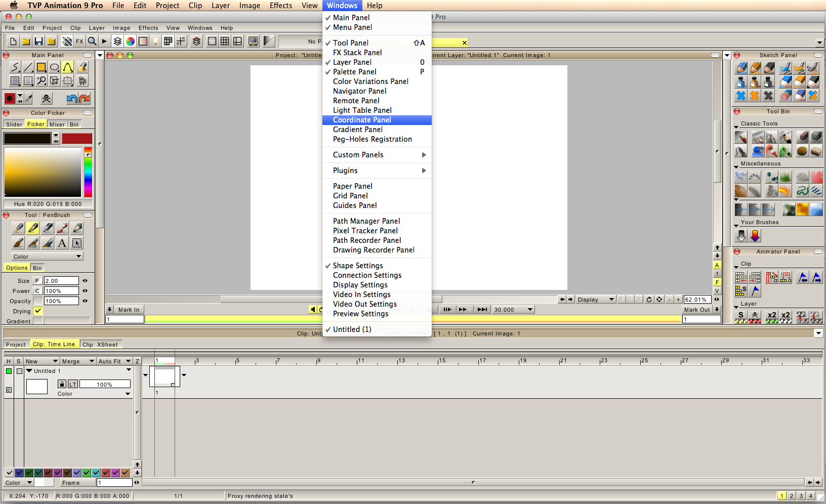The width and height of the screenshot is (826, 504).
Task: Click the orange Redo arrow
Action: (x=85, y=98)
